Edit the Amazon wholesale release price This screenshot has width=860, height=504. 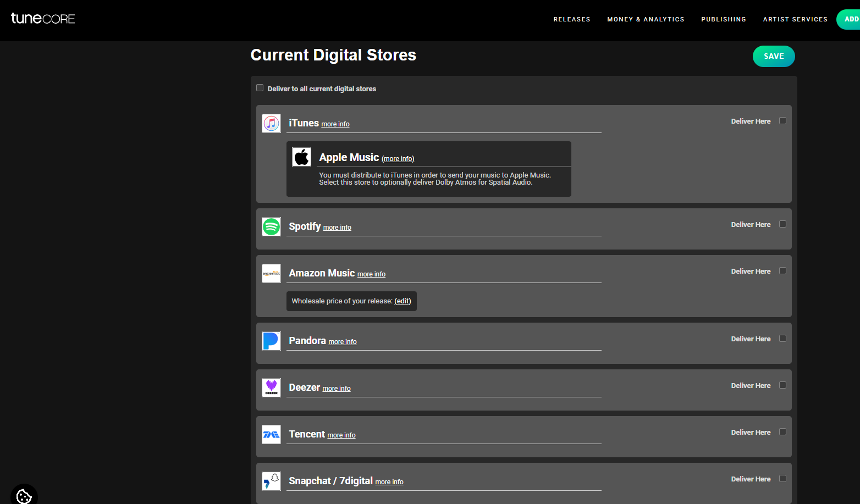pyautogui.click(x=403, y=301)
